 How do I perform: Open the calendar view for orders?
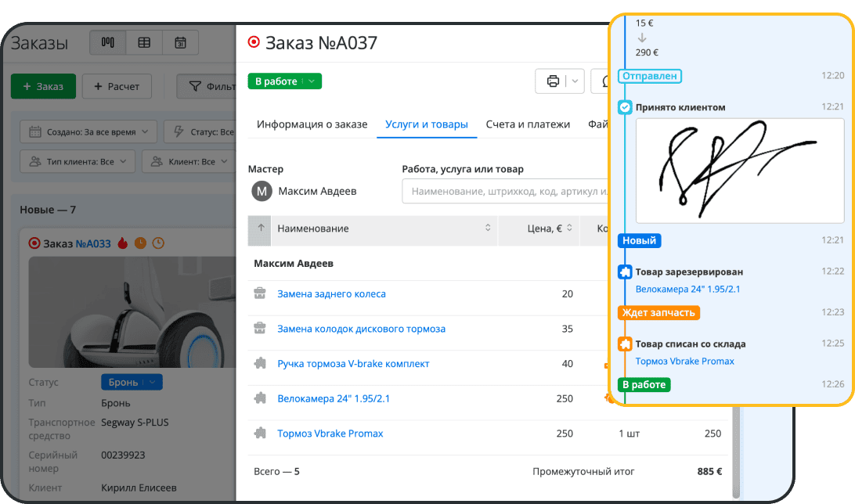[180, 42]
